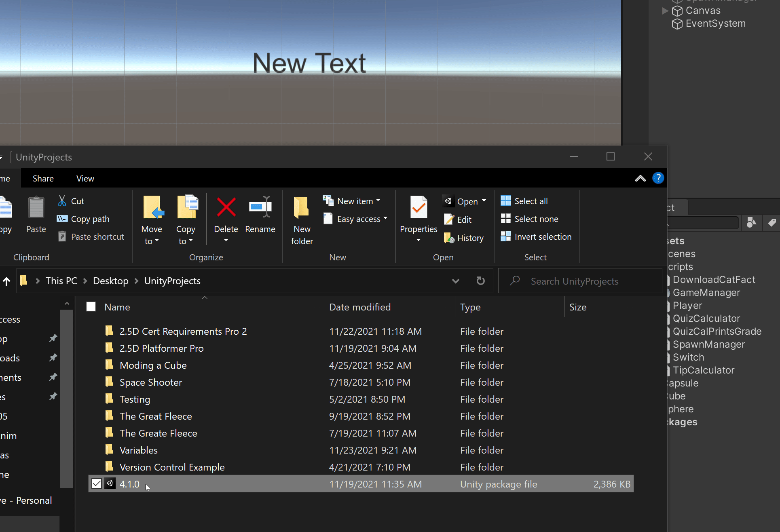Click the Properties checkmark icon
Screen dimensions: 780x532
pos(419,207)
